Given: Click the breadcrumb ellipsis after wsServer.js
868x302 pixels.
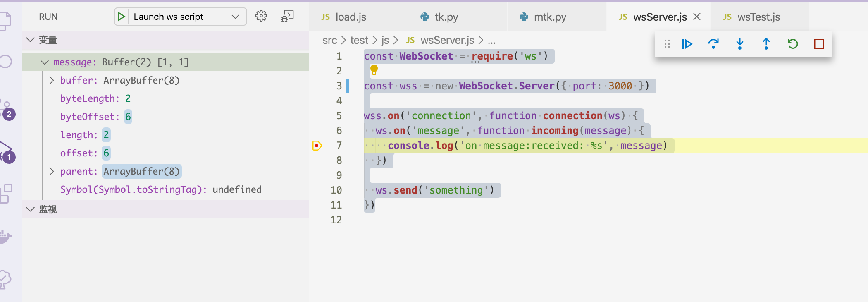Looking at the screenshot, I should click(x=491, y=41).
